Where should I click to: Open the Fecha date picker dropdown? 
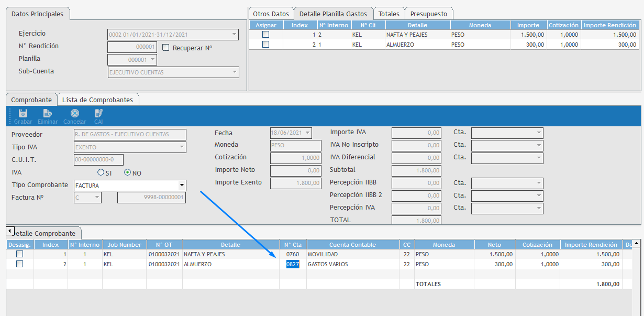(x=307, y=133)
